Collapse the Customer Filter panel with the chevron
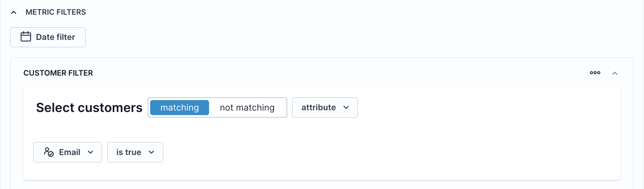This screenshot has width=644, height=189. (x=615, y=73)
